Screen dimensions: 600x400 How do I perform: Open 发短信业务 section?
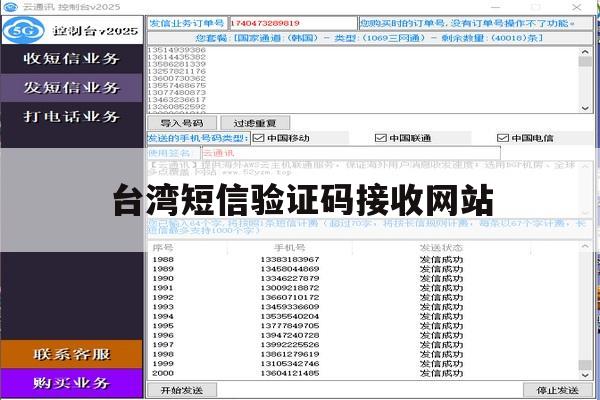[72, 88]
